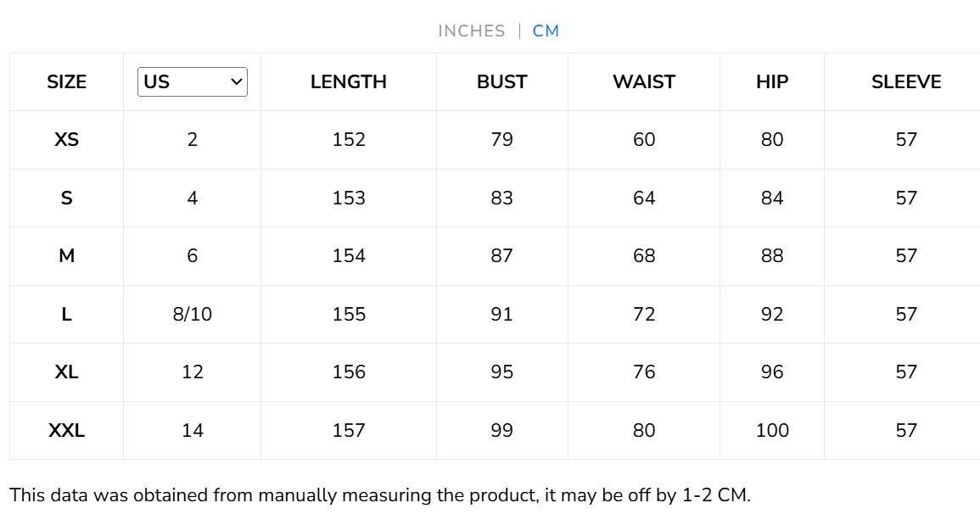The width and height of the screenshot is (980, 514).
Task: Click the hip value 100 for XXL
Action: click(771, 430)
